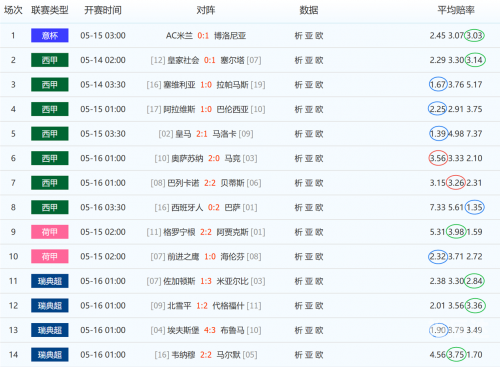
Task: Select team name 佐加顿斯
Action: 179,281
